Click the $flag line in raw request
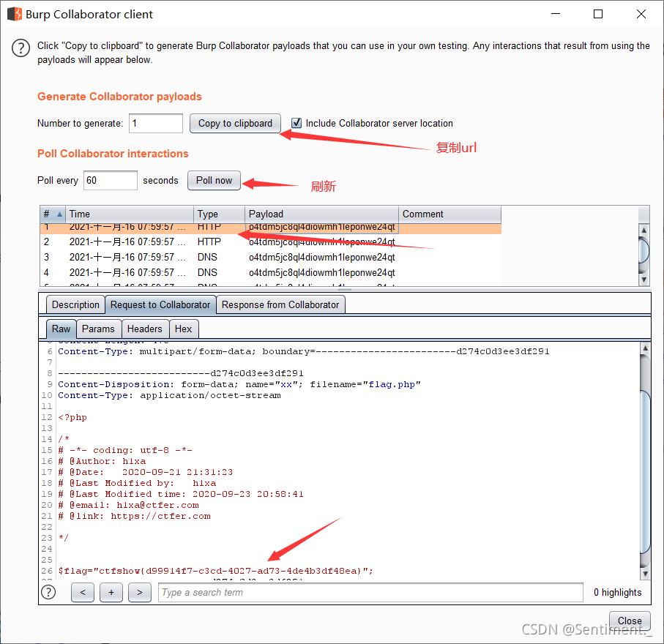The width and height of the screenshot is (664, 644). tap(215, 571)
